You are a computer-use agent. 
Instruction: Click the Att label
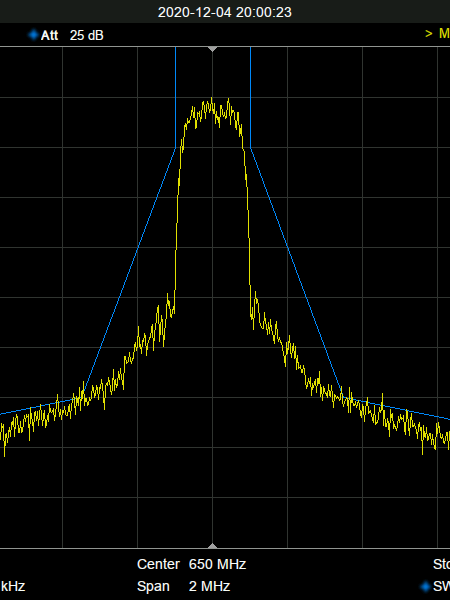49,35
